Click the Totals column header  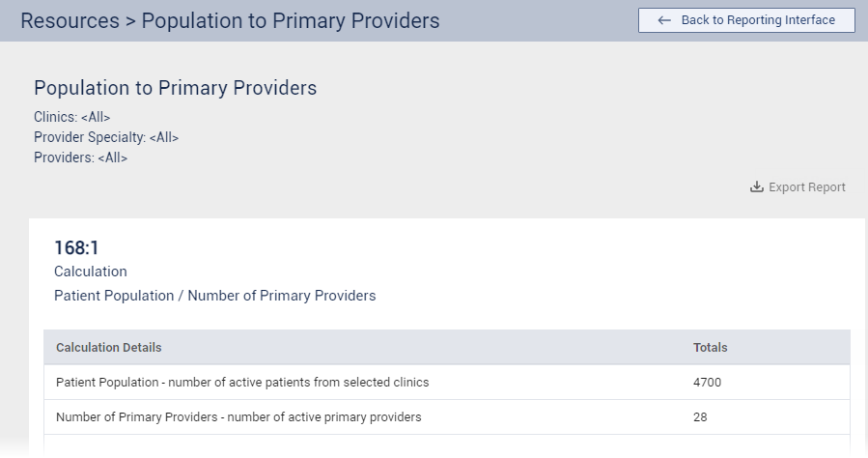[x=711, y=347]
